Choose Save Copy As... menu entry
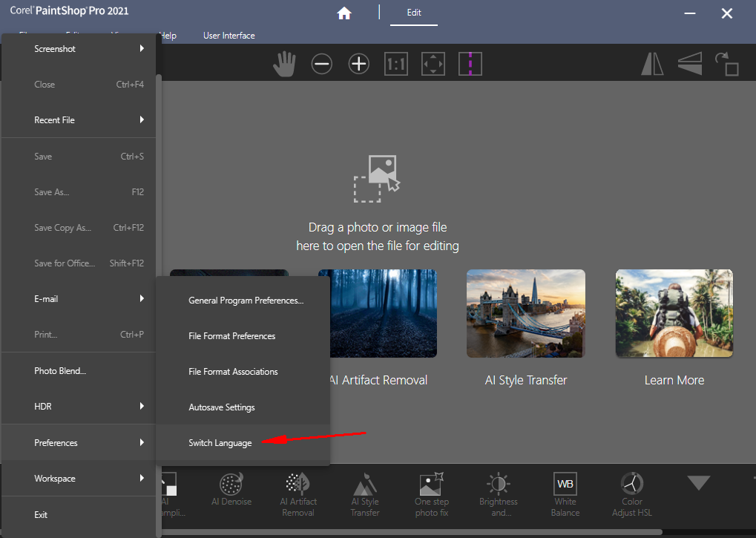 tap(79, 228)
